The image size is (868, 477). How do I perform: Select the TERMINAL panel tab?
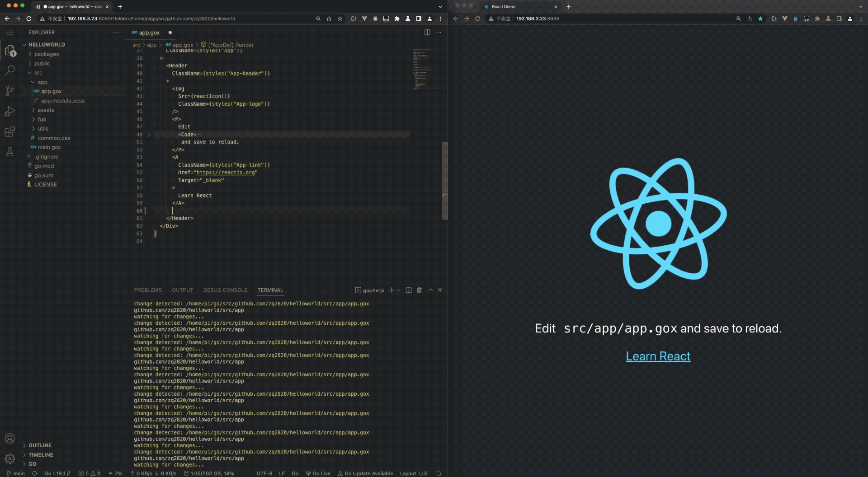tap(270, 290)
